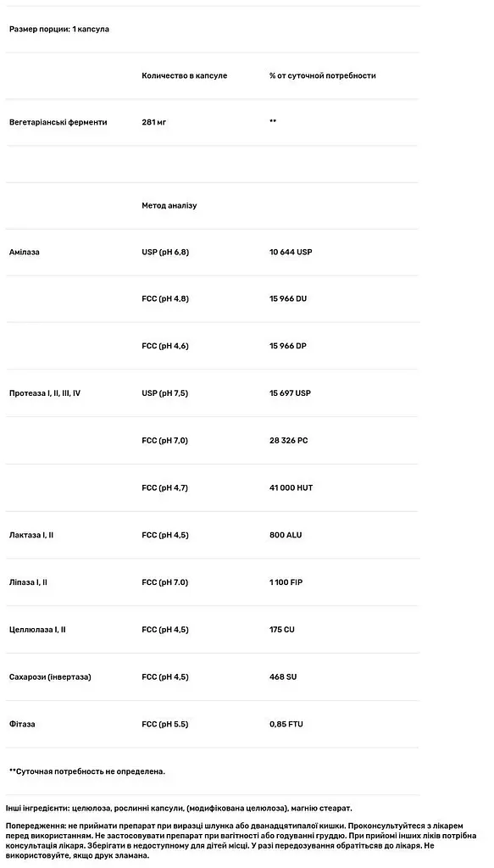The width and height of the screenshot is (494, 868).
Task: Click the 'Сахарози (інвертаза)' row label
Action: [x=50, y=677]
